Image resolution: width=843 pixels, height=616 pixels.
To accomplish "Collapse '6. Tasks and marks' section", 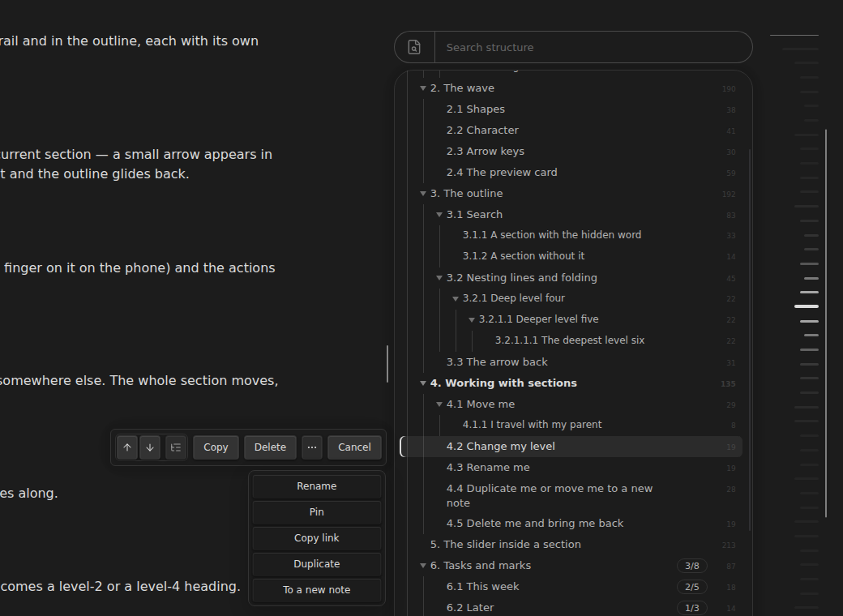I will [423, 566].
